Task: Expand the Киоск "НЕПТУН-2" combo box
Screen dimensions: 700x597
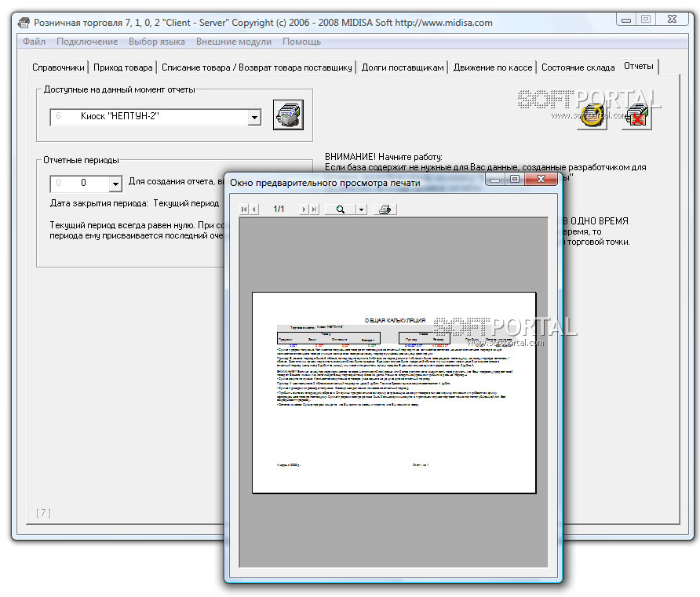Action: click(254, 118)
